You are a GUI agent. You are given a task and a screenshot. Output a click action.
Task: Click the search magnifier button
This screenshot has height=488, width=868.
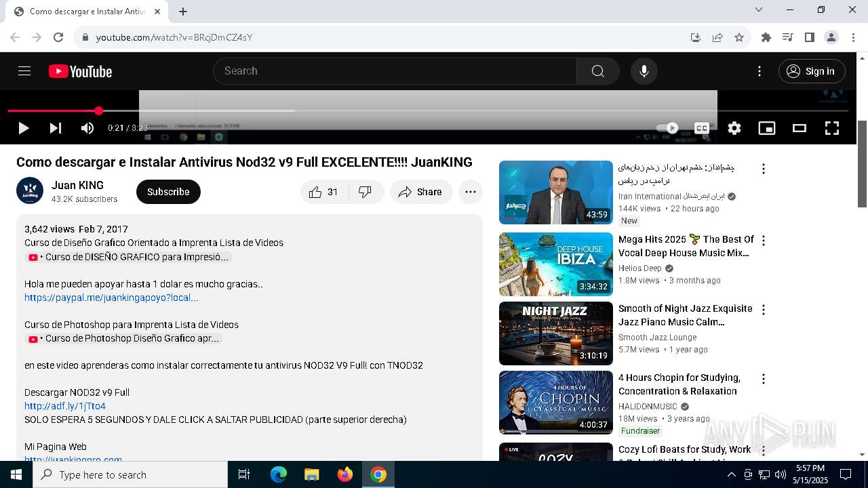click(x=597, y=71)
